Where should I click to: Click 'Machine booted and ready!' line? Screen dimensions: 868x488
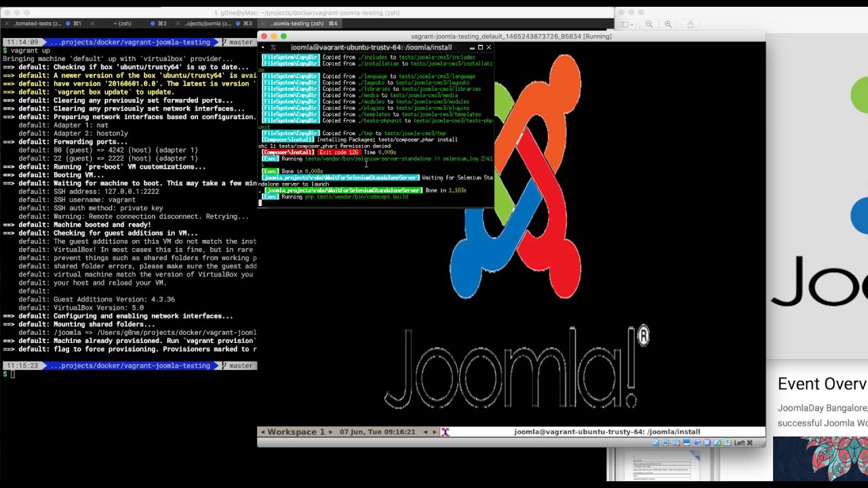pos(102,225)
